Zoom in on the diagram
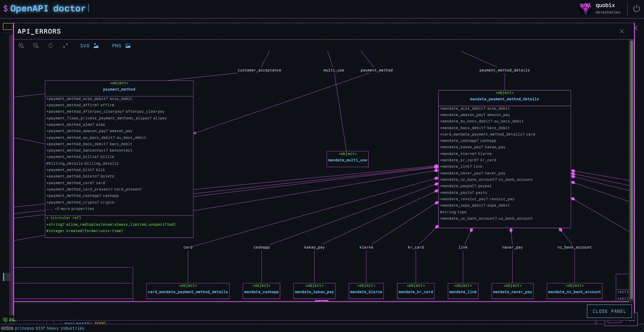The image size is (644, 332). click(x=21, y=46)
